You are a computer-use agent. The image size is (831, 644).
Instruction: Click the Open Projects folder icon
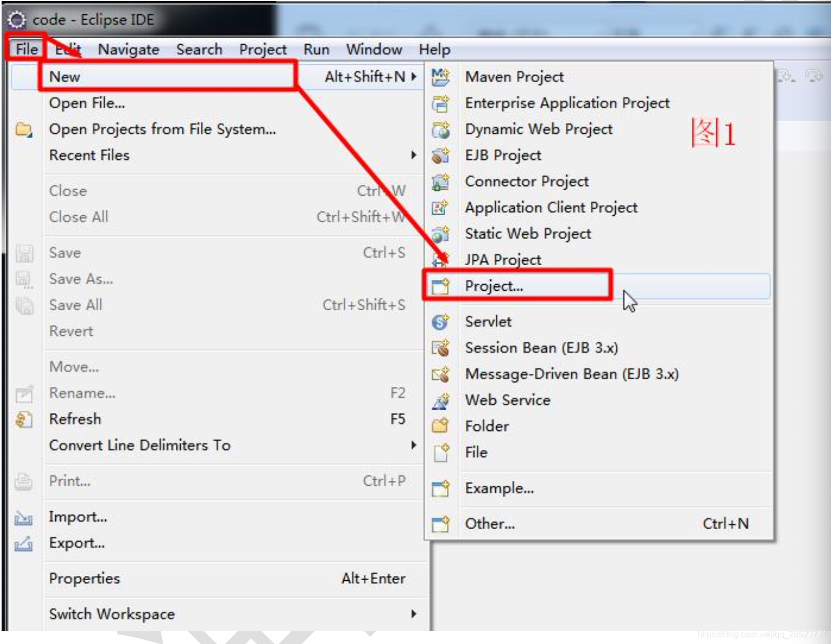point(24,129)
